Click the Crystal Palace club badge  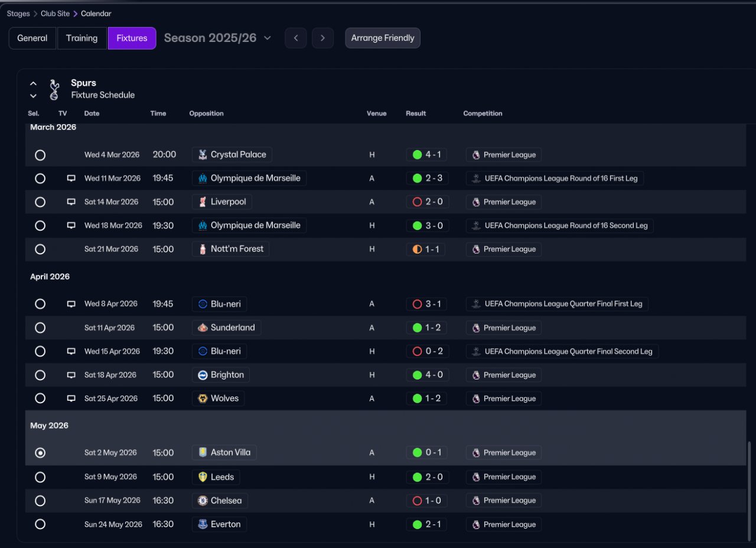pos(203,155)
